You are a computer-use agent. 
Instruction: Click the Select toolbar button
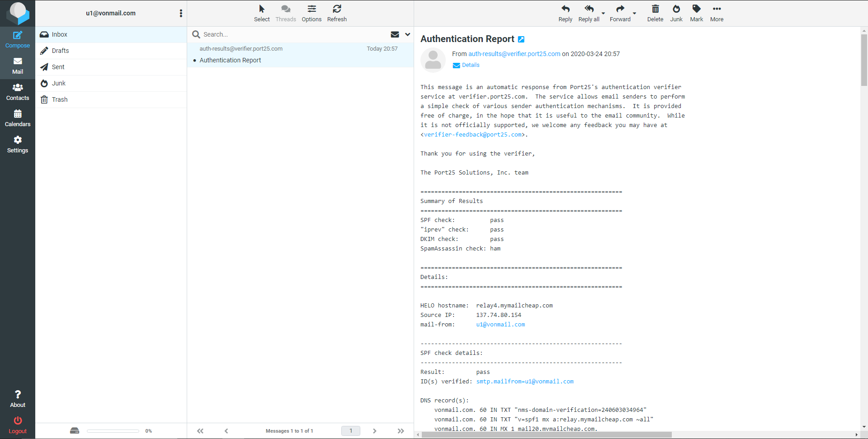(x=262, y=13)
